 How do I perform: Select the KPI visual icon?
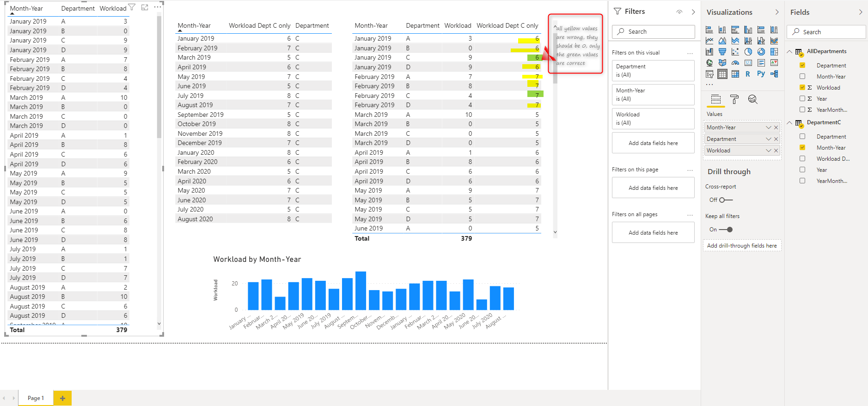pyautogui.click(x=774, y=63)
